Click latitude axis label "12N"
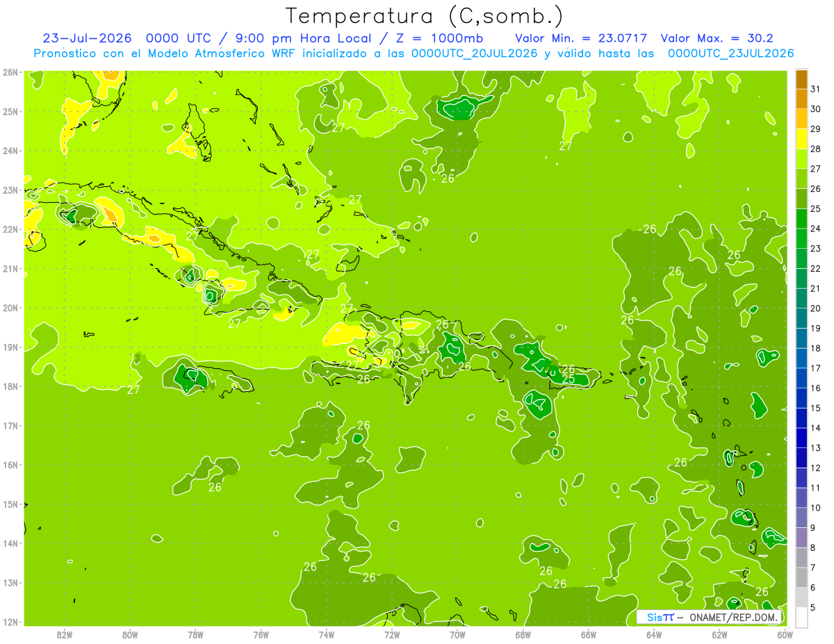Screen dimensions: 834x644 point(10,622)
